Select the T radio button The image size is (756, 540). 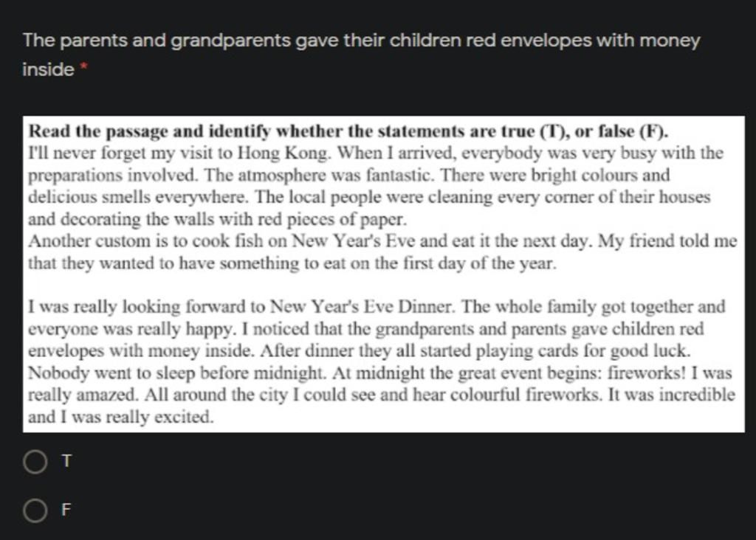pyautogui.click(x=35, y=462)
